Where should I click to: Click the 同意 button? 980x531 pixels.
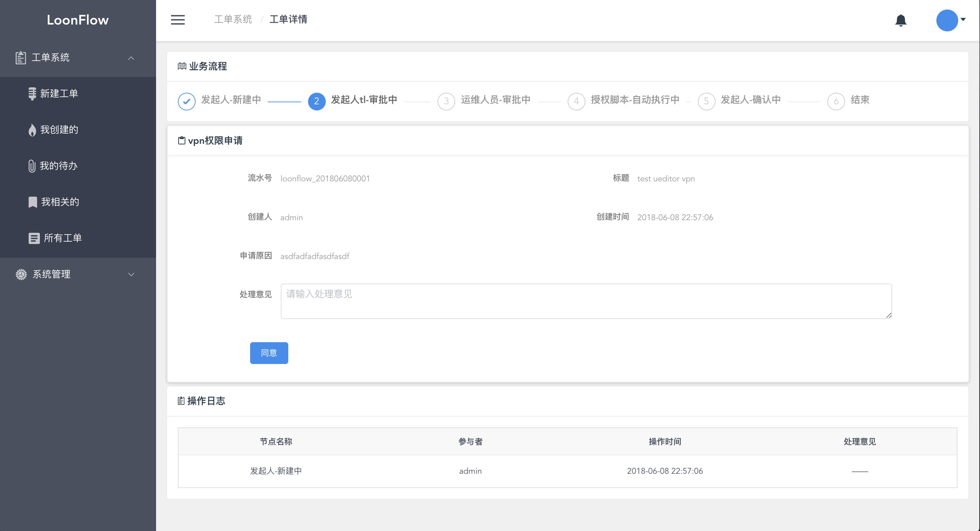point(269,353)
